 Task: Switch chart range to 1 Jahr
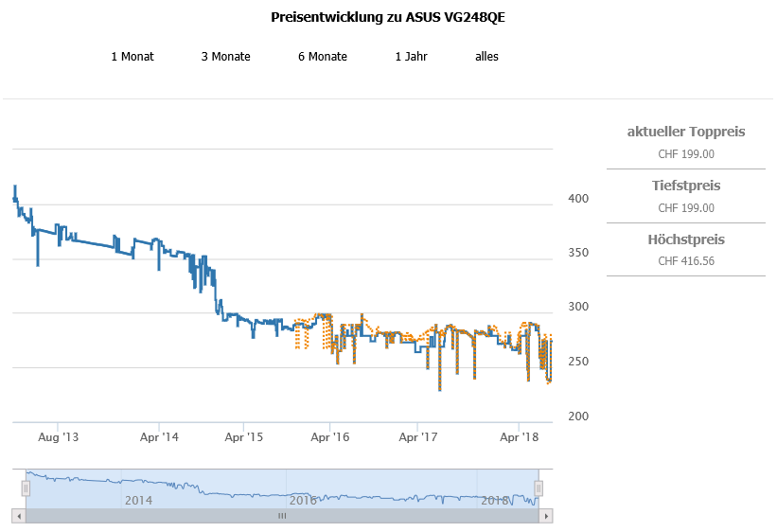(411, 57)
